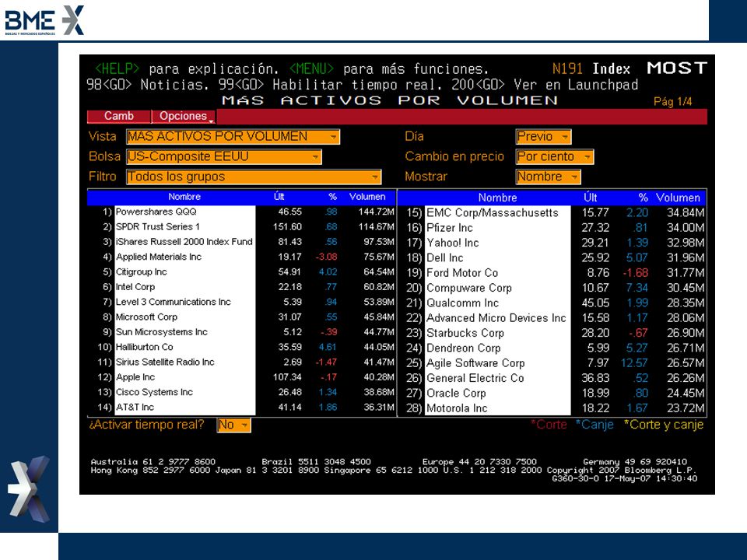This screenshot has height=560, width=747.
Task: Click the Nombre header above EMC Corp/Massachusetts
Action: coord(497,198)
